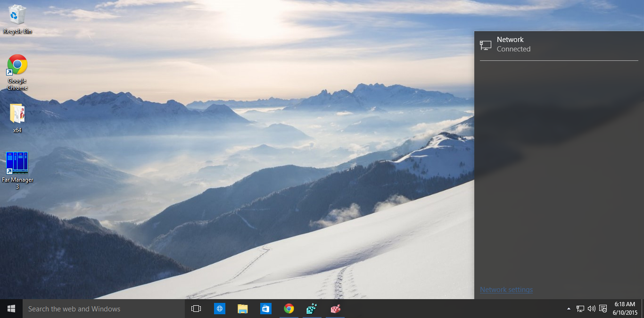Image resolution: width=644 pixels, height=318 pixels.
Task: Open the Action Center from the system tray
Action: tap(603, 309)
